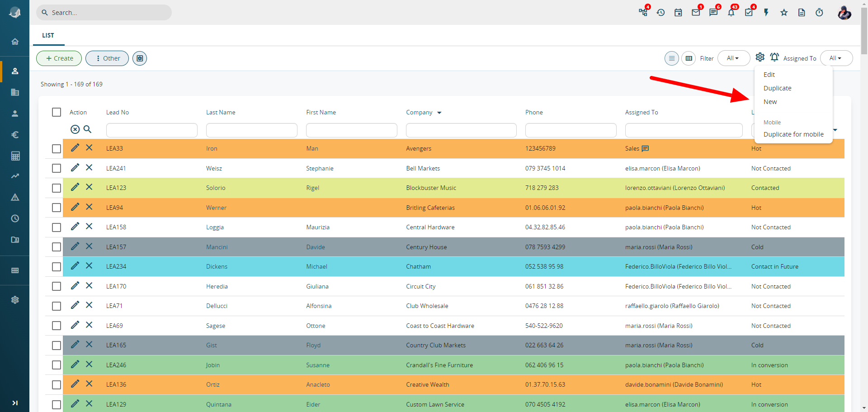Check the LEA157 row checkbox

pos(57,247)
